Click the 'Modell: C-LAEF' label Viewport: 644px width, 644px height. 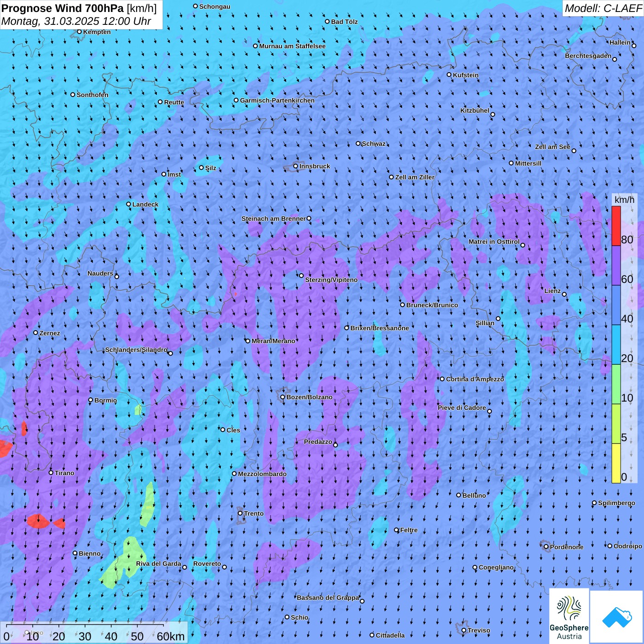tap(603, 8)
